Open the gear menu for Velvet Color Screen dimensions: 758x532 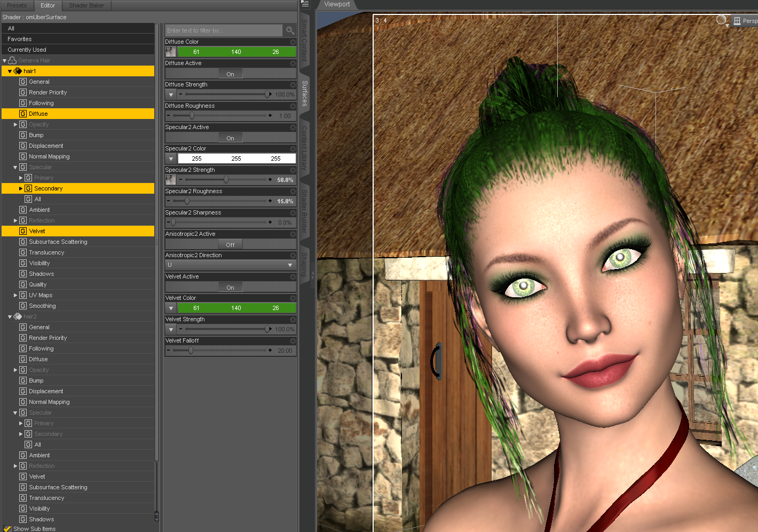[x=293, y=298]
